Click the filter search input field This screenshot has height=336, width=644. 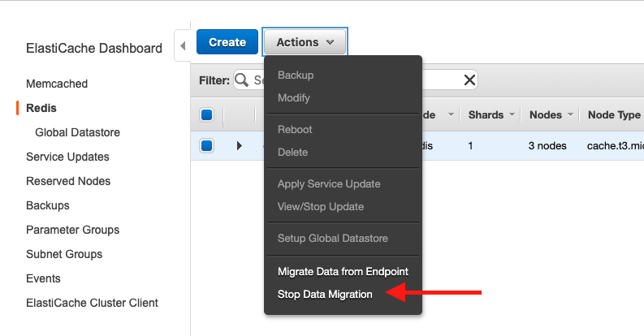pyautogui.click(x=355, y=80)
